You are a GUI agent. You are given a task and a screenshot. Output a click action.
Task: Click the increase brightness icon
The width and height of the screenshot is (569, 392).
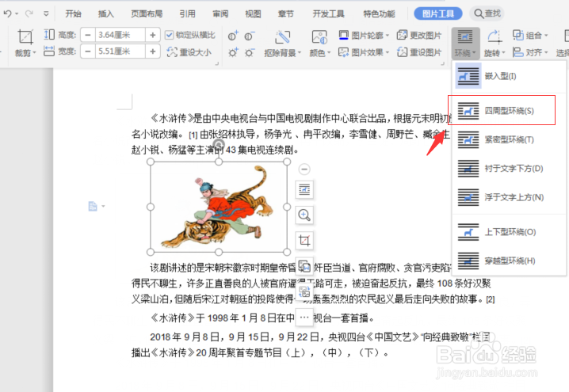coord(233,52)
